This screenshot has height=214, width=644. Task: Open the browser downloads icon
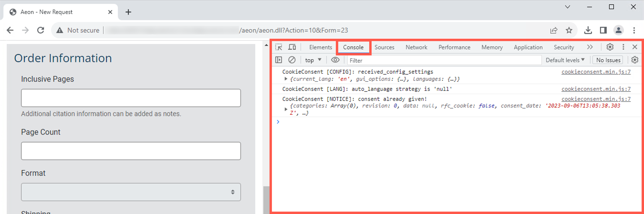point(588,30)
